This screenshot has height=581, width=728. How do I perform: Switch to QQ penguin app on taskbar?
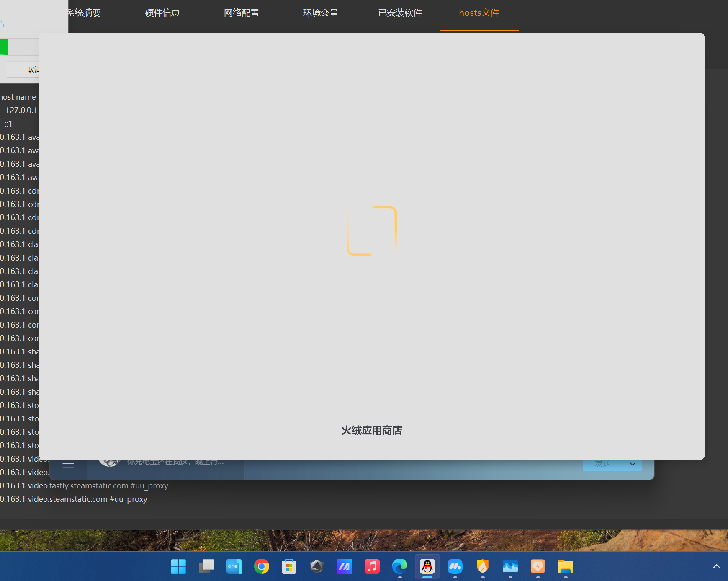click(x=427, y=567)
